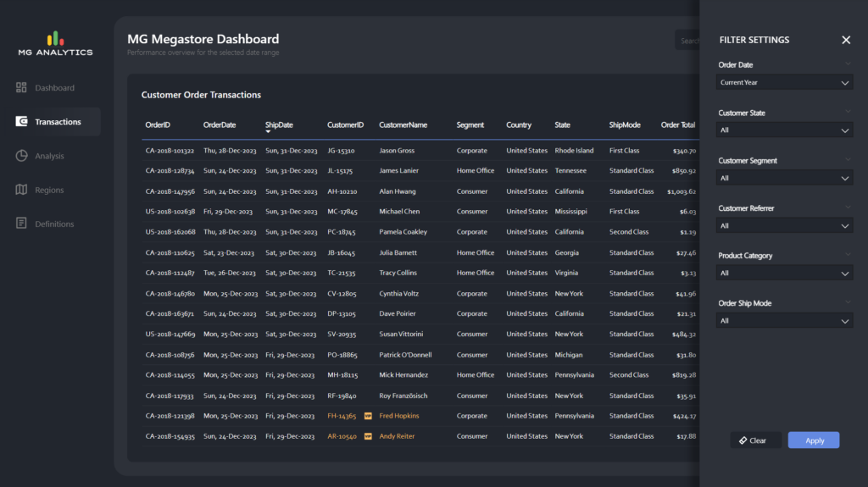The width and height of the screenshot is (868, 487).
Task: Click the FH-14365 customer ID link
Action: tap(342, 416)
